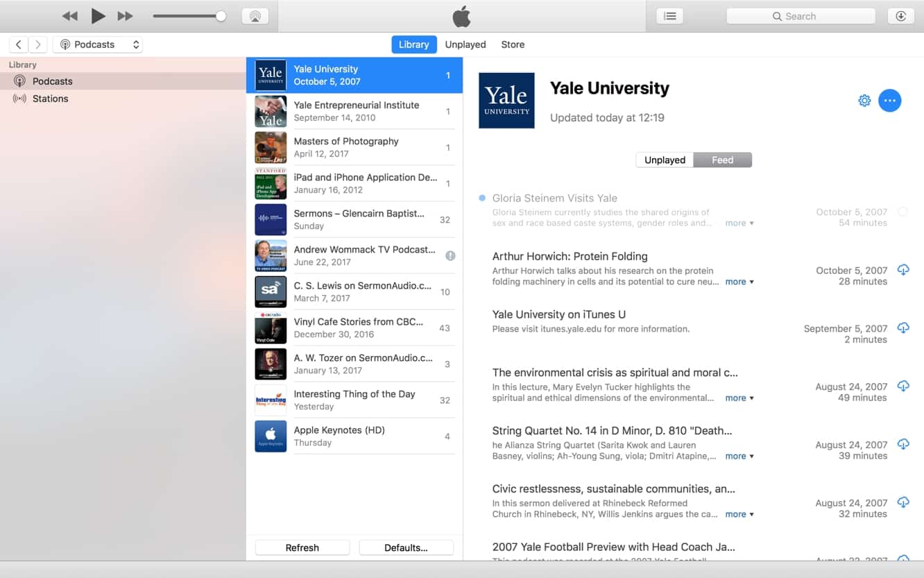
Task: Click the Search field
Action: (801, 16)
